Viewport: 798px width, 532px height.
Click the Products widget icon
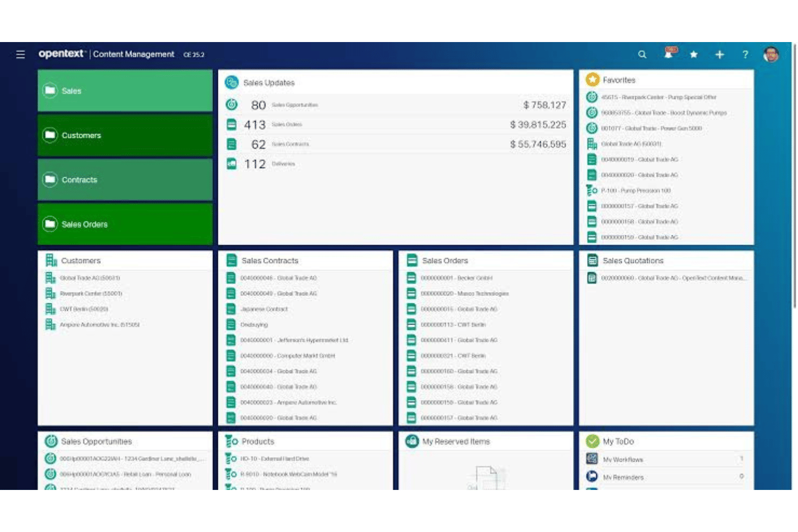pos(231,441)
